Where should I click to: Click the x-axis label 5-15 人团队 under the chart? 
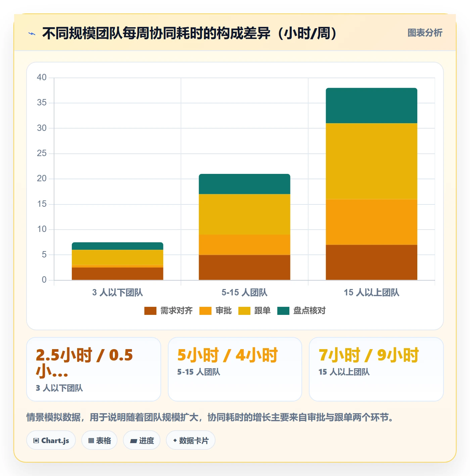[x=244, y=293]
